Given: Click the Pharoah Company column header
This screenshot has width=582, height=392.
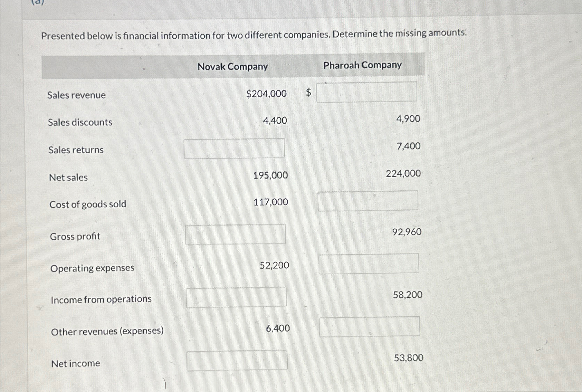Looking at the screenshot, I should coord(362,65).
